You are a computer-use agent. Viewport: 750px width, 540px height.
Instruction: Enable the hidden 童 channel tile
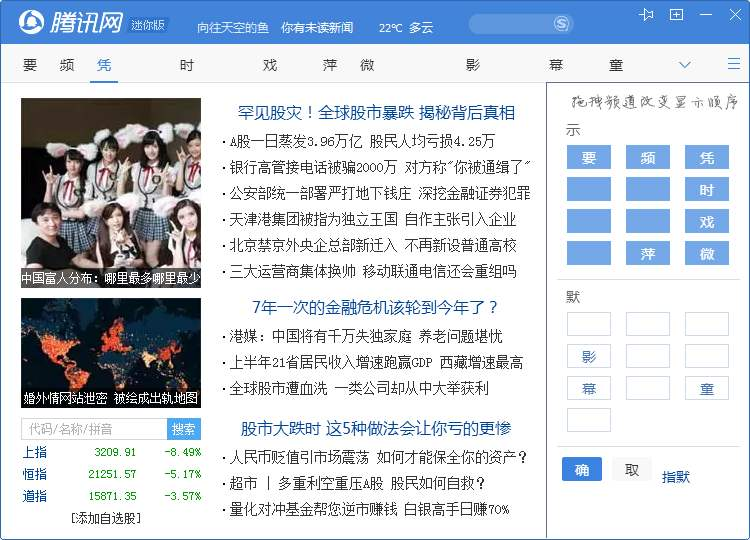706,388
